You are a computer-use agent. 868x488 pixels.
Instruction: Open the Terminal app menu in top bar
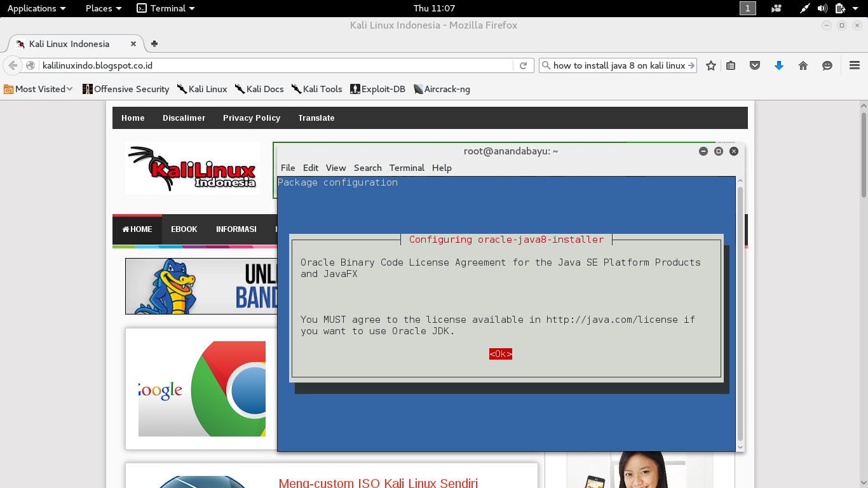point(166,8)
